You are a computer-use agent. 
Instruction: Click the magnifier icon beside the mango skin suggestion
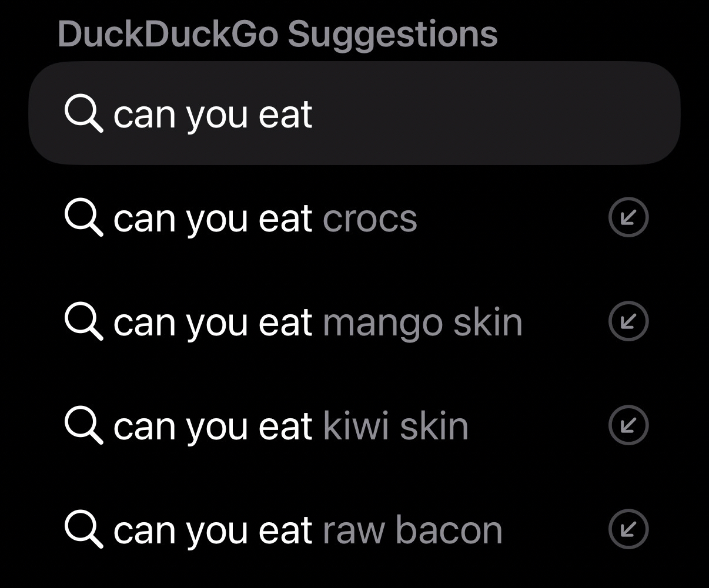click(83, 322)
